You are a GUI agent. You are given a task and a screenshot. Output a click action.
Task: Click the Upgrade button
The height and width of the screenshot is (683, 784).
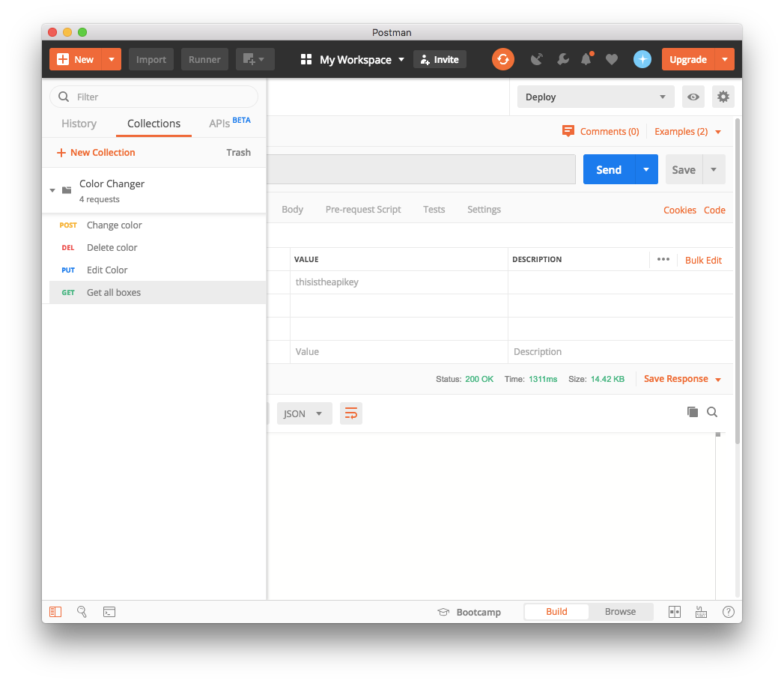[688, 59]
